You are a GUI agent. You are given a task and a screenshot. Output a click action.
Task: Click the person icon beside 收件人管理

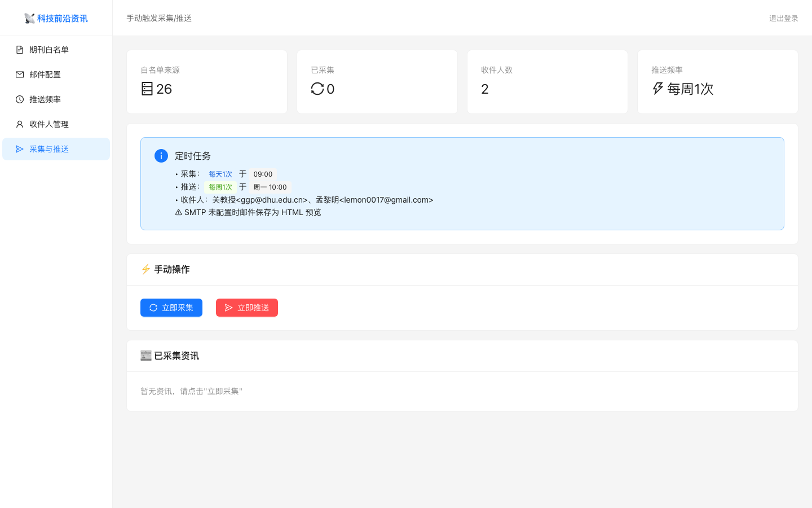coord(20,124)
